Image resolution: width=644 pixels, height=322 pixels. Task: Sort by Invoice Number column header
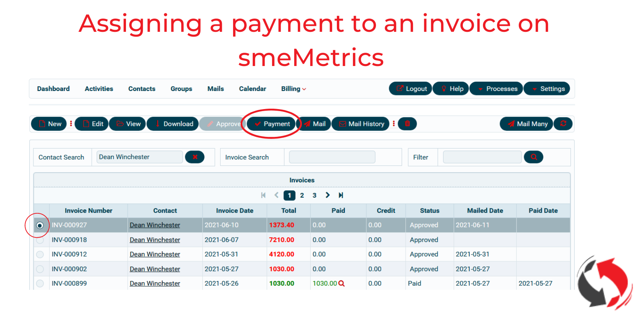pyautogui.click(x=89, y=211)
